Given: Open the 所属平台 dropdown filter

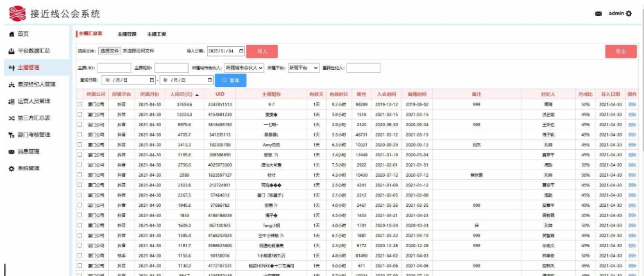Looking at the screenshot, I should point(305,67).
